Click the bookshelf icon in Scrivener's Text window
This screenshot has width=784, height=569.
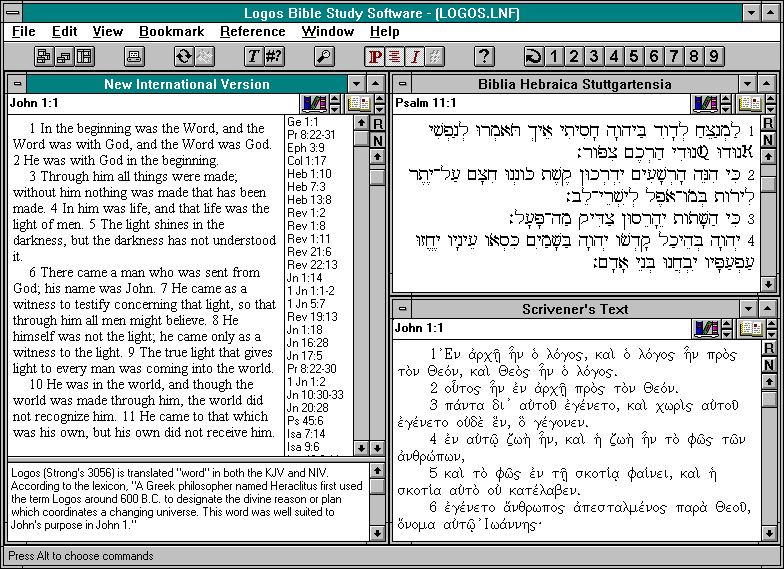coord(706,328)
